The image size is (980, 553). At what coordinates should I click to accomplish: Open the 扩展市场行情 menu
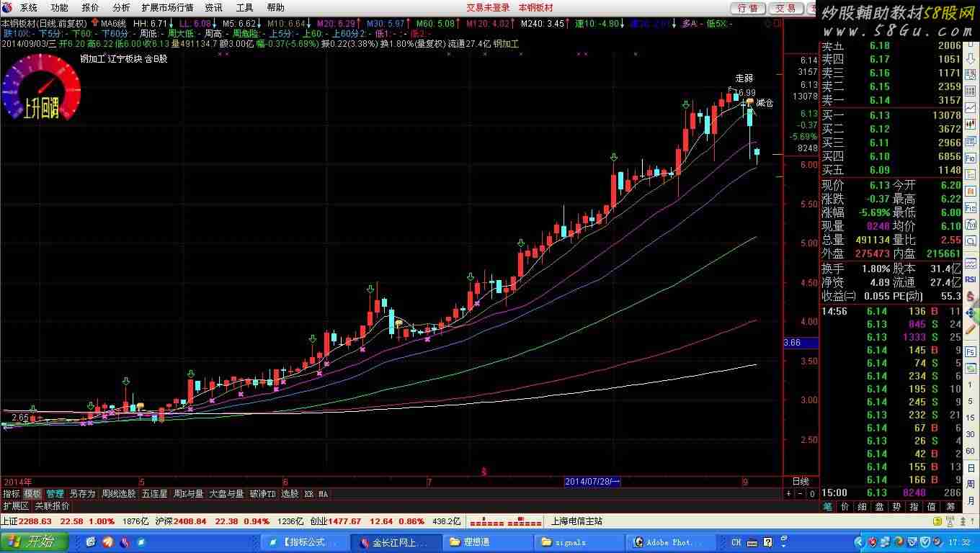[x=167, y=7]
